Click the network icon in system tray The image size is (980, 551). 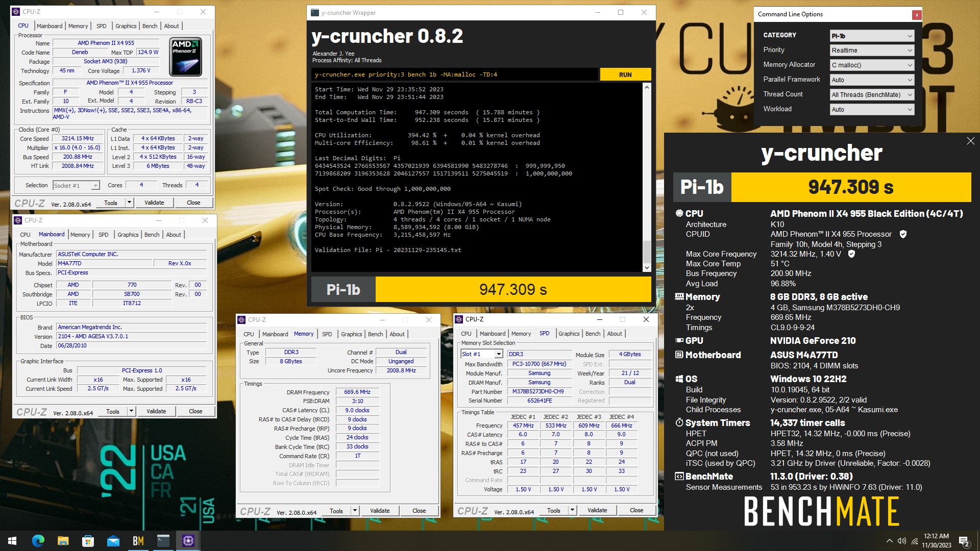point(915,541)
